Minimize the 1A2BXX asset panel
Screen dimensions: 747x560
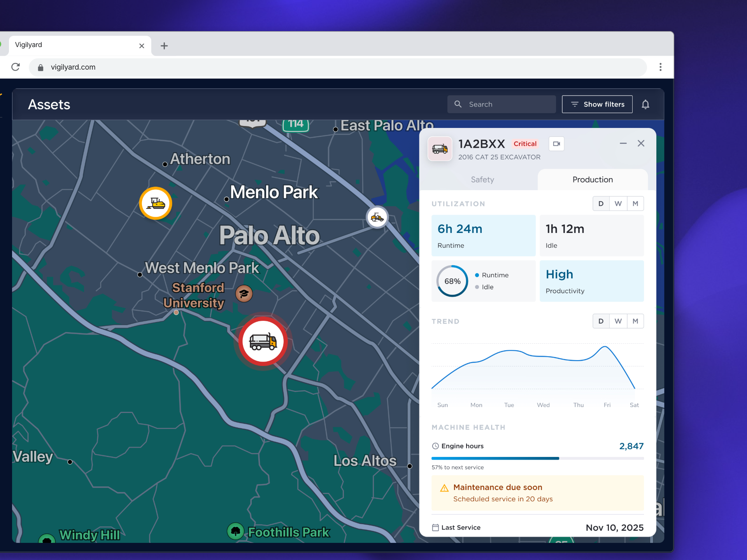point(623,143)
